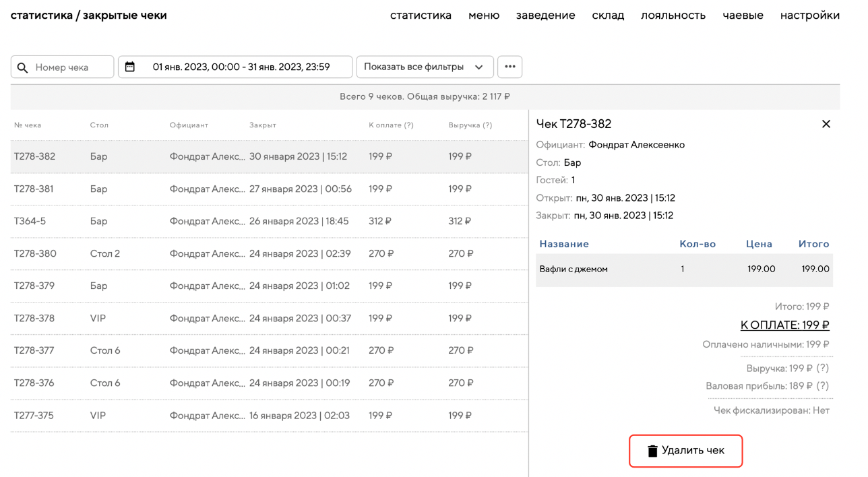Open the статистика menu

pos(421,15)
